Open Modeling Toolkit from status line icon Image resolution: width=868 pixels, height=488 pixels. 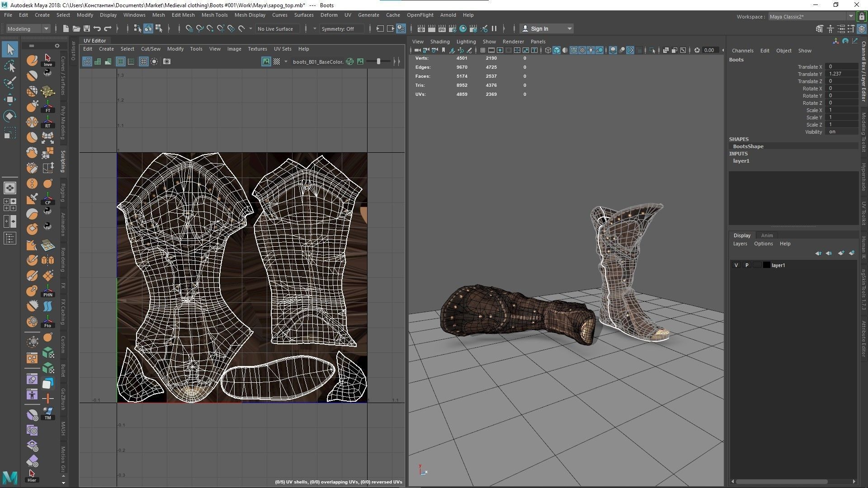click(819, 28)
